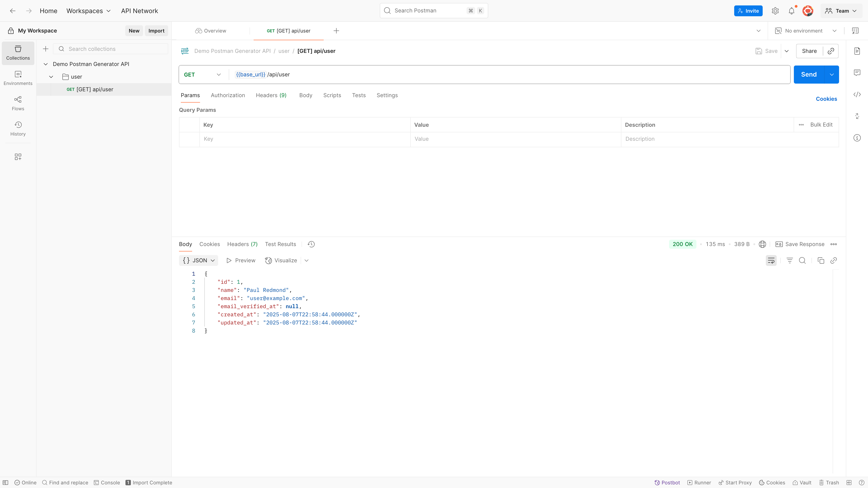Open the documentation icon in right sidebar
Screen dimensions: 868x488
click(857, 51)
